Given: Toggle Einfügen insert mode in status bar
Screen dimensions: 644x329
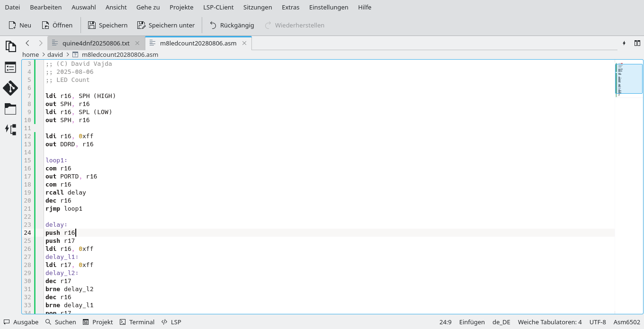Looking at the screenshot, I should (x=472, y=322).
